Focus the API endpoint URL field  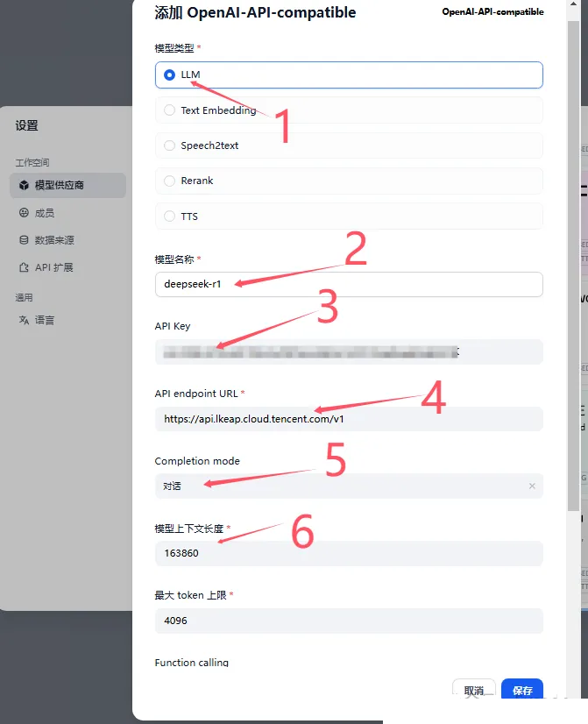pos(349,419)
